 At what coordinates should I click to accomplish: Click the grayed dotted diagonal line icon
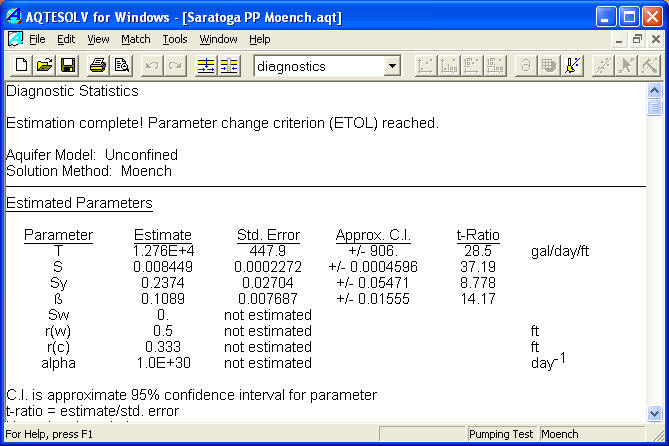[x=602, y=66]
